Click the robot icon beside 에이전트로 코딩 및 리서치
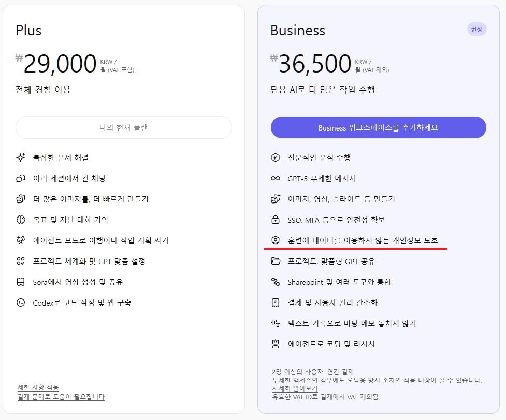 pos(276,344)
